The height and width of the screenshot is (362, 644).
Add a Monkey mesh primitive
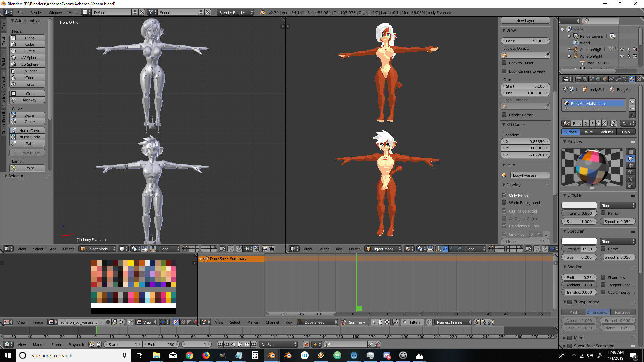coord(27,100)
